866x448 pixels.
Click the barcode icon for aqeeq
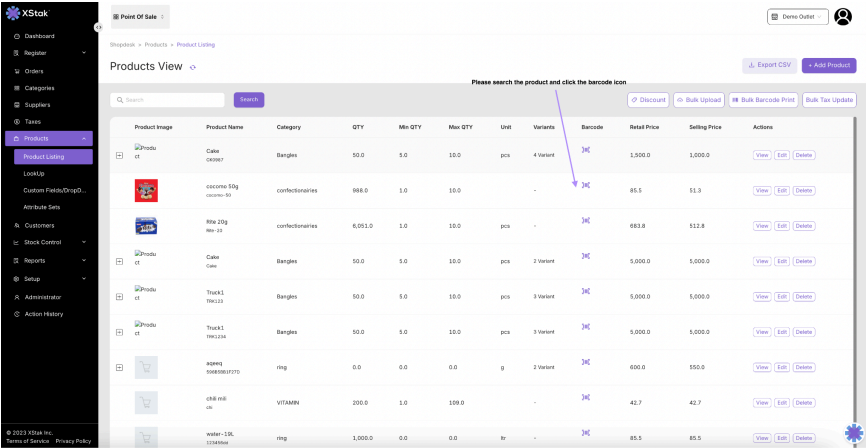(586, 361)
